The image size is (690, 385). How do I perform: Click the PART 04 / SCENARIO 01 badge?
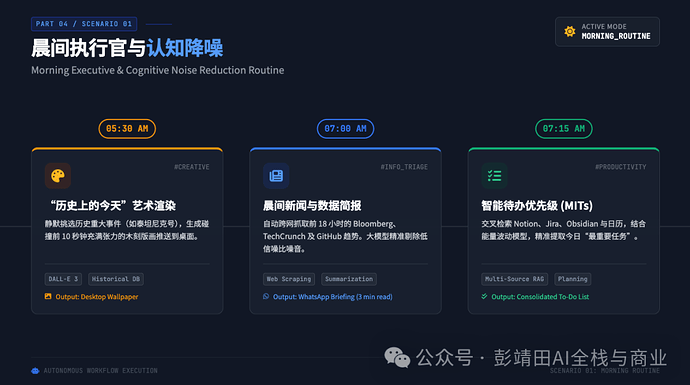point(84,24)
